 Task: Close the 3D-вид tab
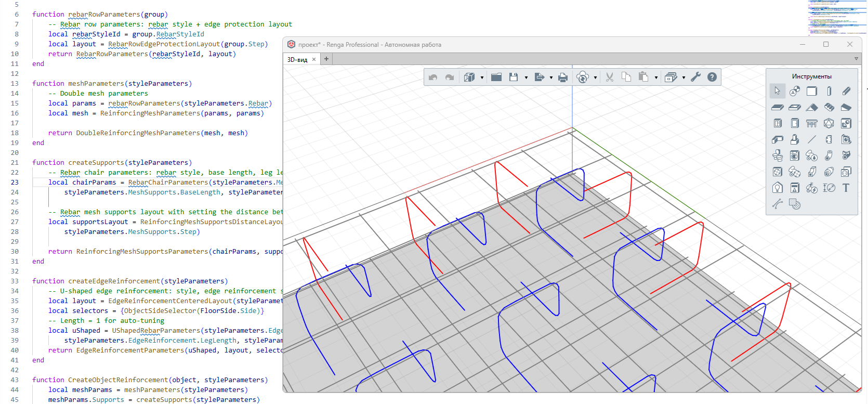[x=314, y=60]
